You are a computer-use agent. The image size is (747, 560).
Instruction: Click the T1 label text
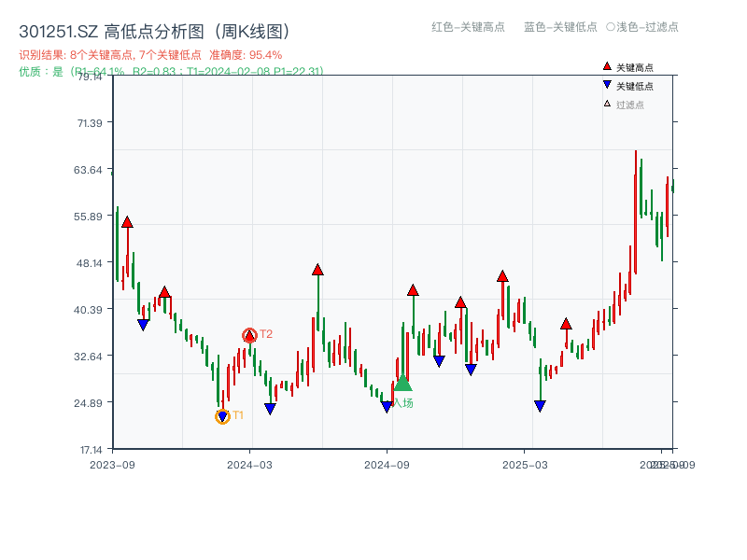pos(238,415)
